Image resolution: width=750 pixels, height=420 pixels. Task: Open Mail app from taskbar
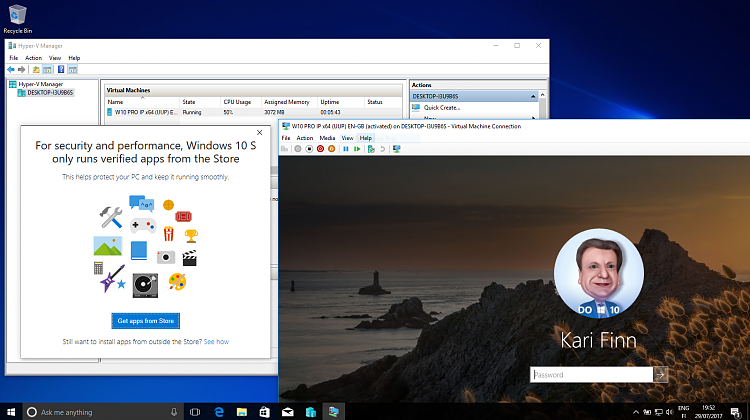(x=287, y=412)
